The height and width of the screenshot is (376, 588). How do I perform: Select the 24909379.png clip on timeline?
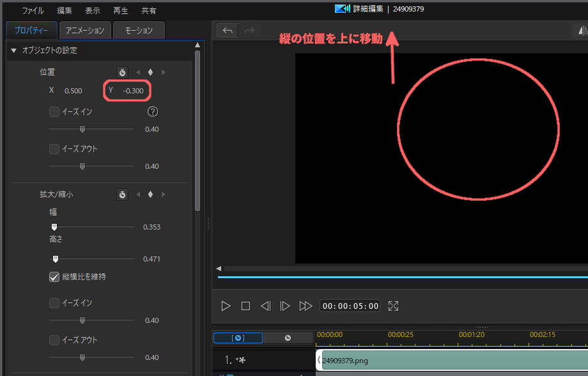(x=447, y=361)
